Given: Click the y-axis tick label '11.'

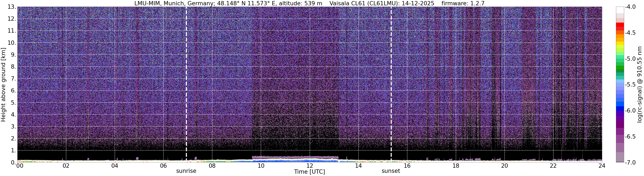Looking at the screenshot, I should pyautogui.click(x=12, y=31).
